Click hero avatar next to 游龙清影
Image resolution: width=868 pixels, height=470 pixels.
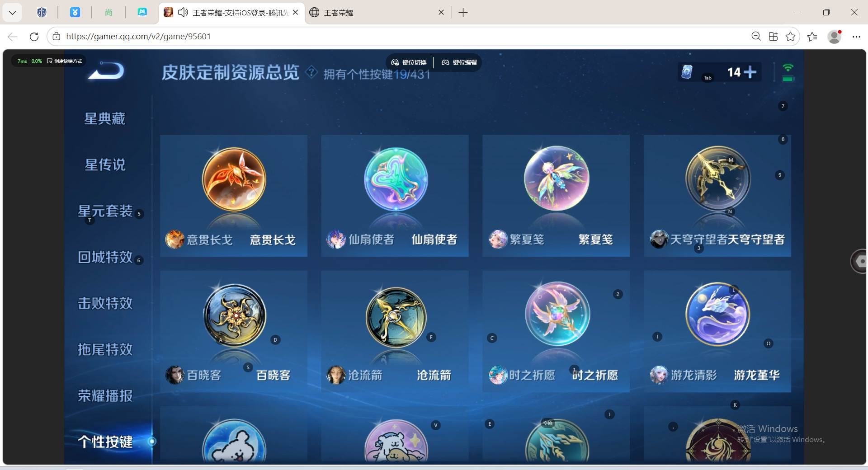[x=659, y=375]
